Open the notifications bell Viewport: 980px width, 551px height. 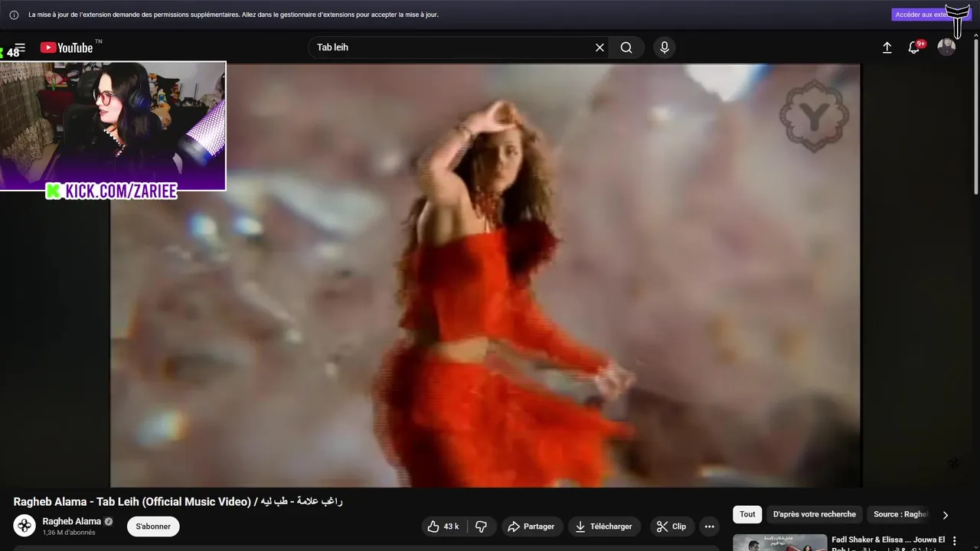[x=914, y=47]
